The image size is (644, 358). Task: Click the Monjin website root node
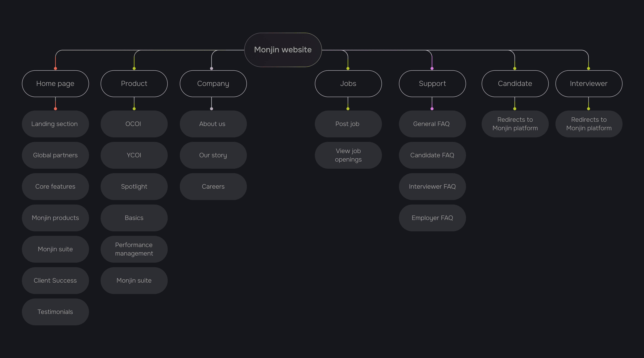pyautogui.click(x=283, y=50)
